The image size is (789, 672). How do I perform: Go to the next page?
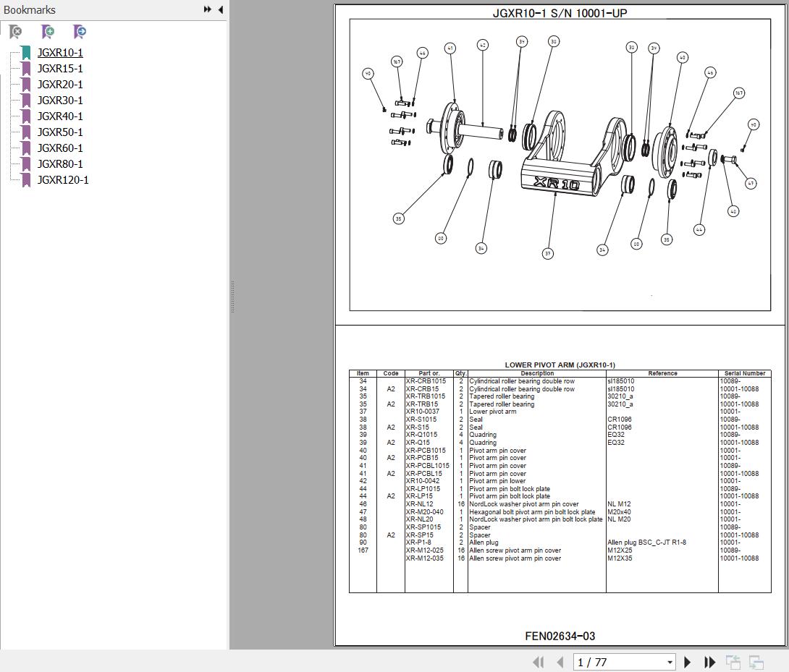688,662
